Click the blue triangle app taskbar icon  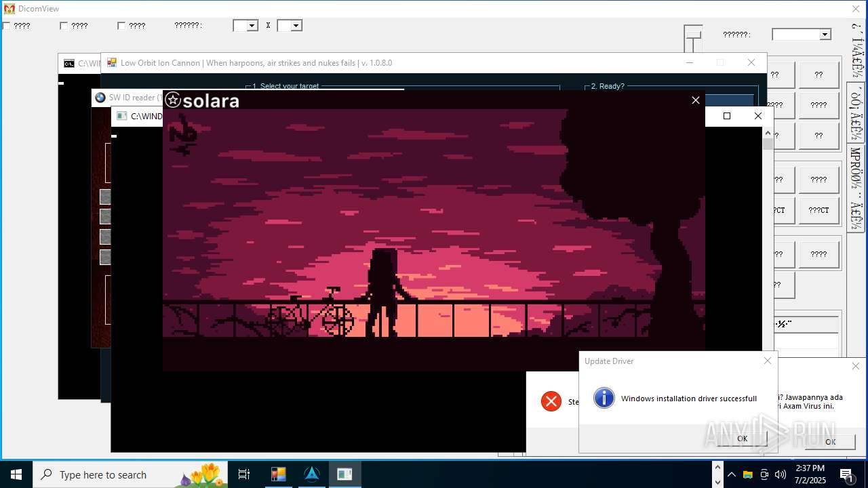(312, 474)
